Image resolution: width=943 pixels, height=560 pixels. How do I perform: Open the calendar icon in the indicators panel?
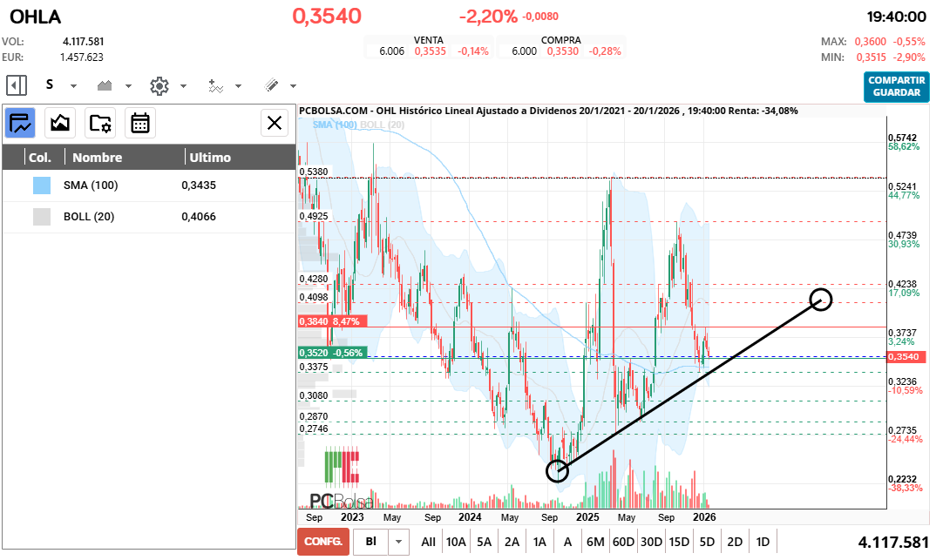[x=141, y=123]
